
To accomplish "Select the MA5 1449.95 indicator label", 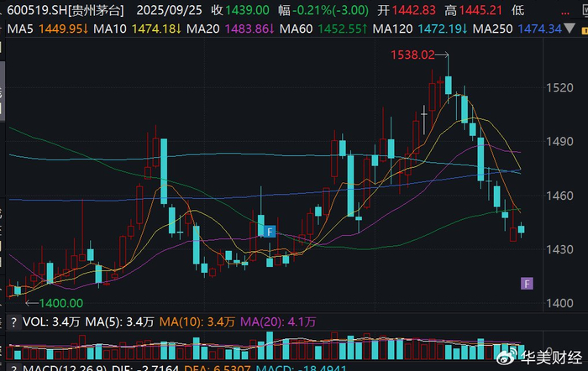I will [48, 29].
